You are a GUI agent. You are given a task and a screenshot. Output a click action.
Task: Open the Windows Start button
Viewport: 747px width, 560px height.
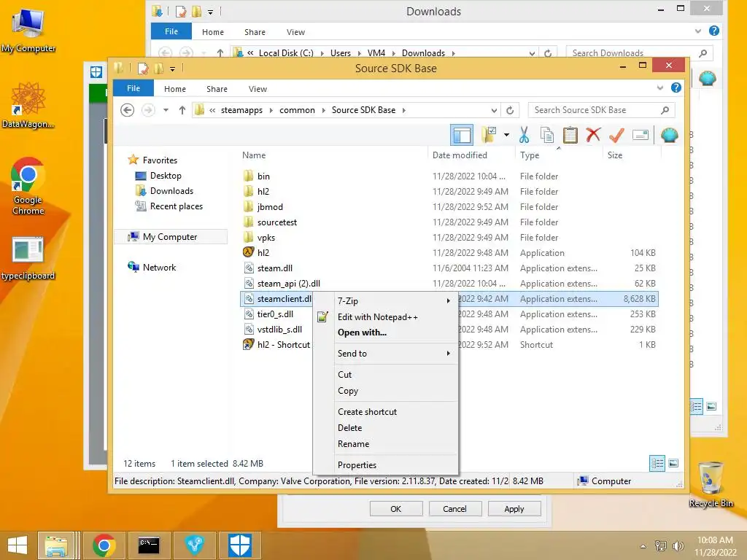[x=18, y=545]
